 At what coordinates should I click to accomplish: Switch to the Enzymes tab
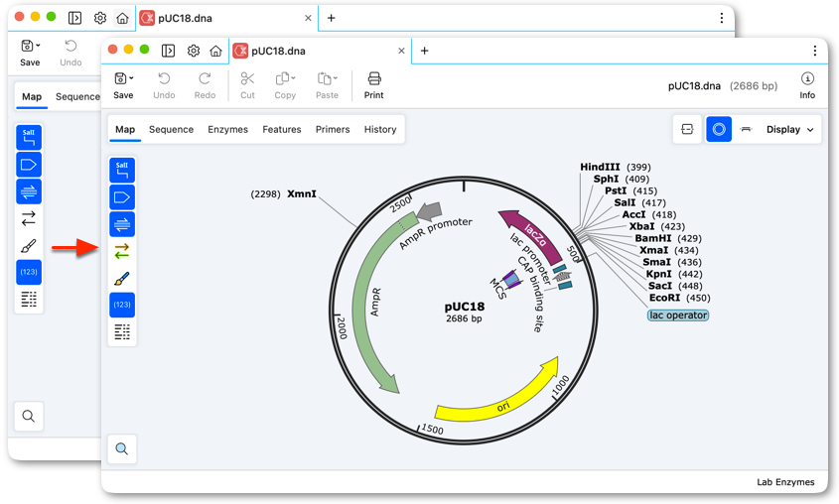(x=228, y=129)
